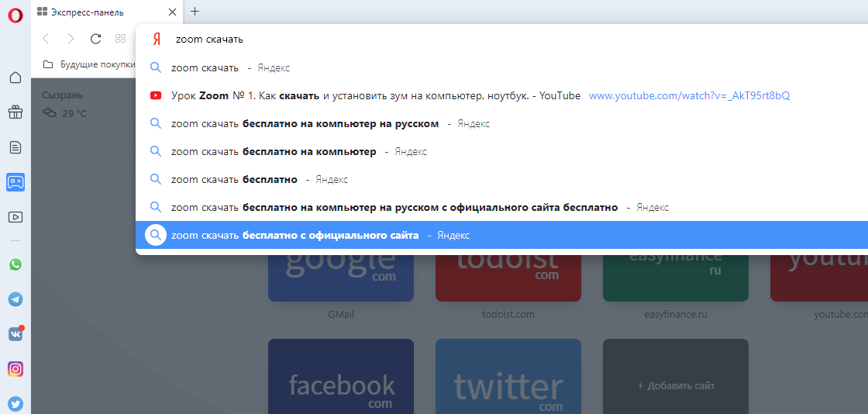Open the YouTube Урок Zoom № 1 suggestion
The image size is (868, 414).
tap(501, 96)
